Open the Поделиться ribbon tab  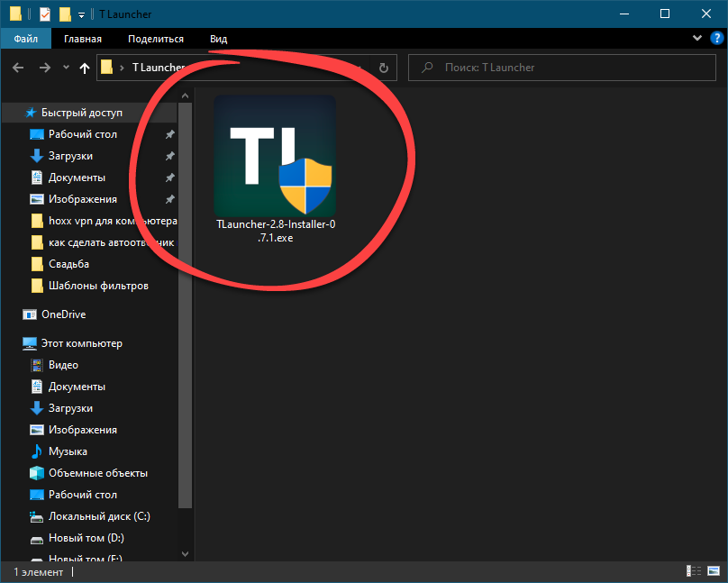pos(155,39)
